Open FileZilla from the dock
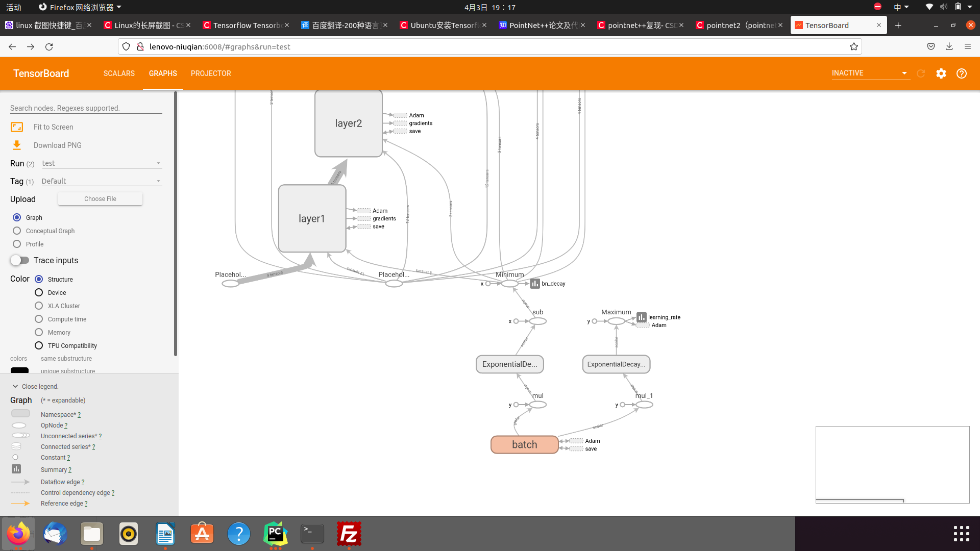The image size is (980, 551). [x=349, y=534]
